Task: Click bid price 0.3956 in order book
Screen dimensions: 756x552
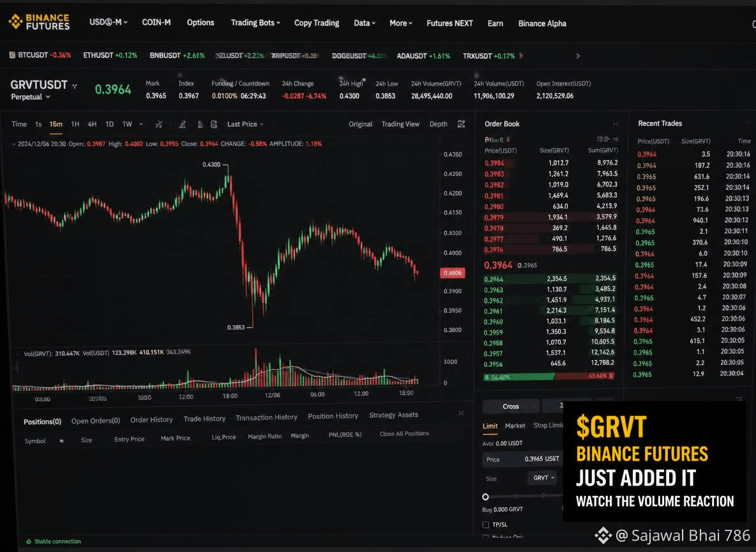Action: pyautogui.click(x=493, y=364)
